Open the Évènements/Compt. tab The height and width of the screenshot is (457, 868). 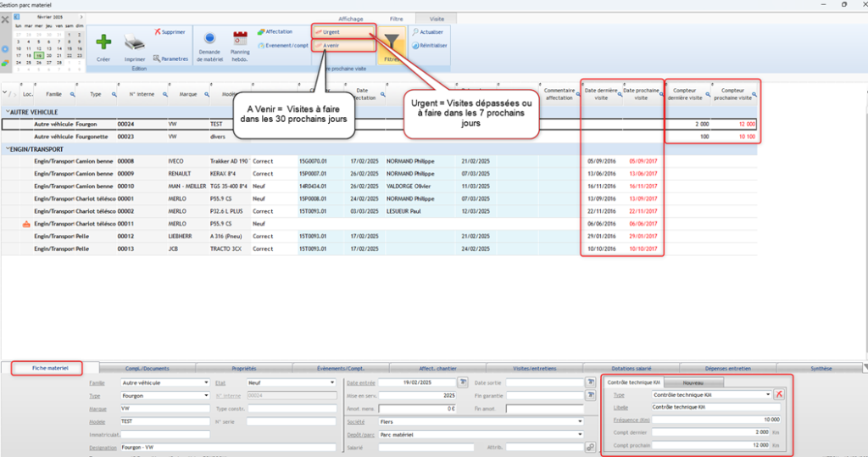(x=341, y=368)
